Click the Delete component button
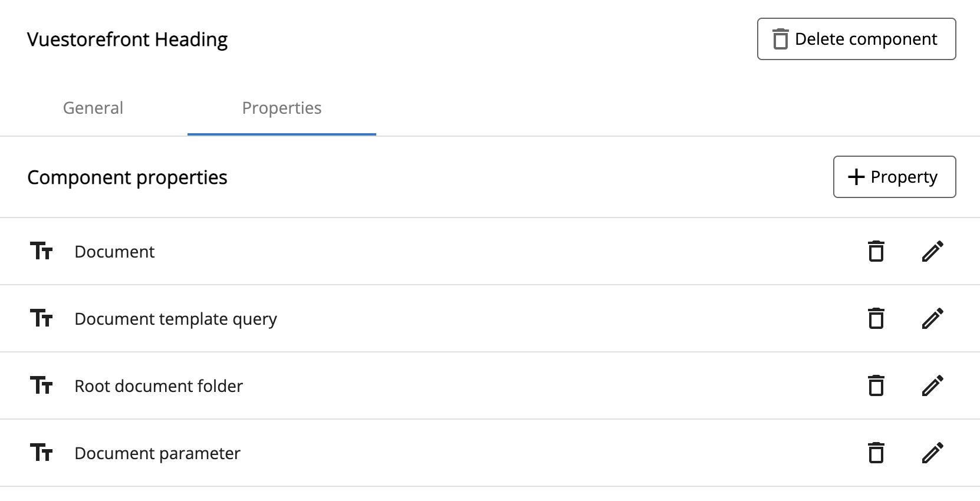Screen dimensions: 980x501 coord(856,39)
